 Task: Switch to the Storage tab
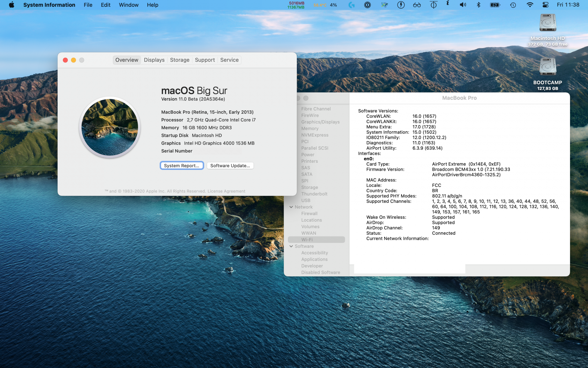click(180, 60)
